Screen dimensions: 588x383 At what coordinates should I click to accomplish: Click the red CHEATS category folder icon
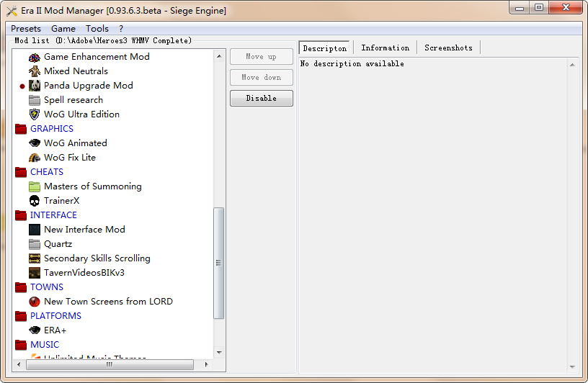(x=21, y=172)
